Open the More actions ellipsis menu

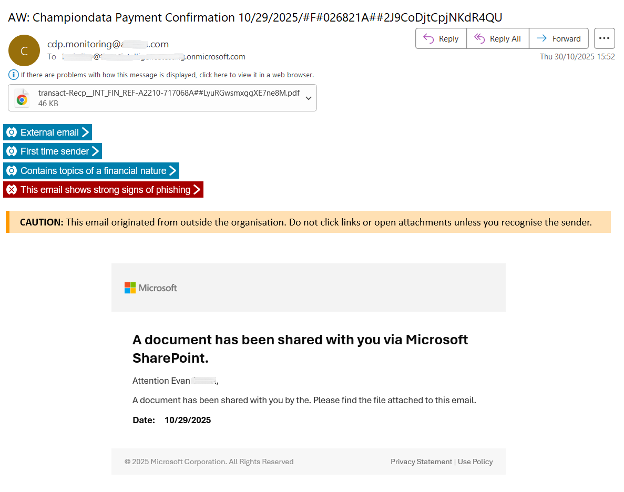[603, 39]
